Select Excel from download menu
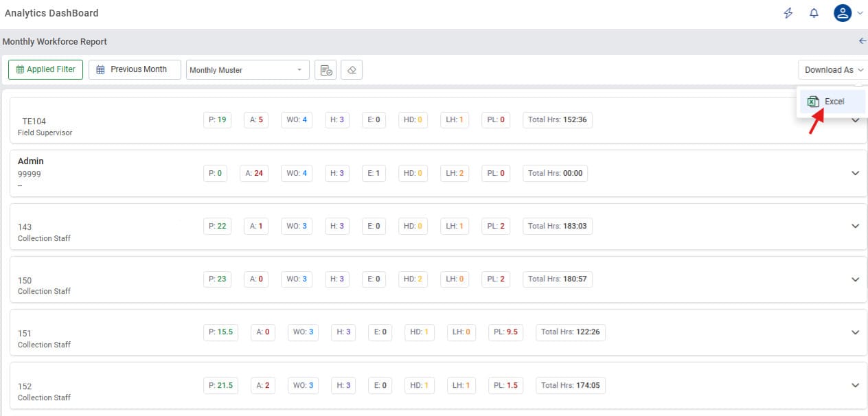868x416 pixels. [x=834, y=102]
